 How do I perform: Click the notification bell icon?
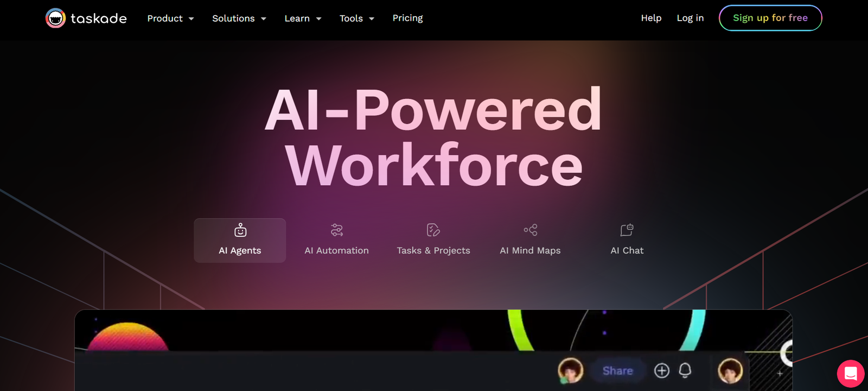pos(685,370)
